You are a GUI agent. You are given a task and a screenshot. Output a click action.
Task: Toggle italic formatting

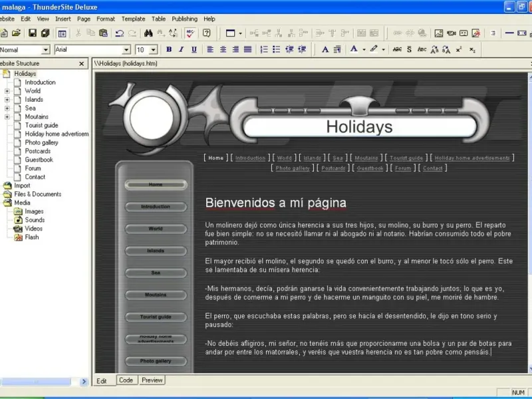(181, 49)
